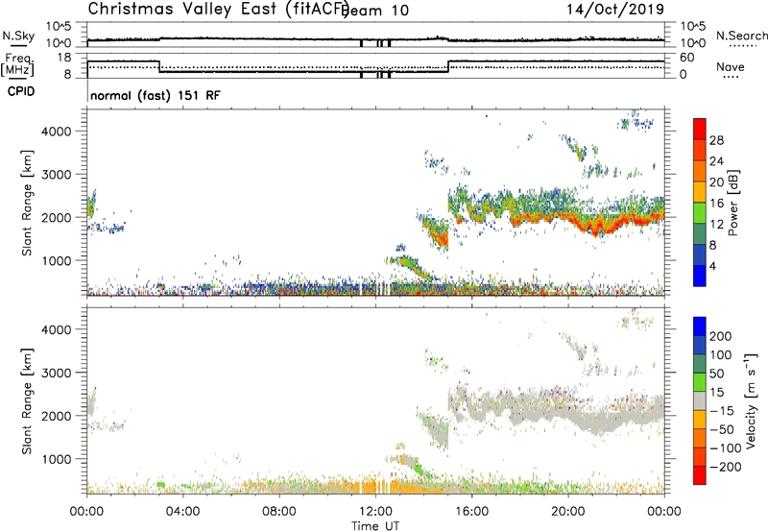Click the bright blue bottom Power colorbar segment
Screen dimensions: 768x532
click(x=700, y=277)
